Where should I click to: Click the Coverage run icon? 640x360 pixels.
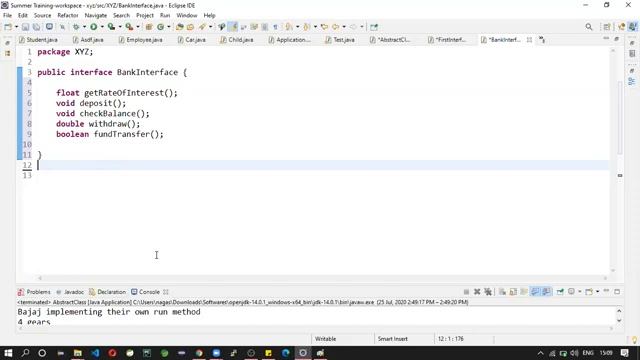(x=111, y=27)
